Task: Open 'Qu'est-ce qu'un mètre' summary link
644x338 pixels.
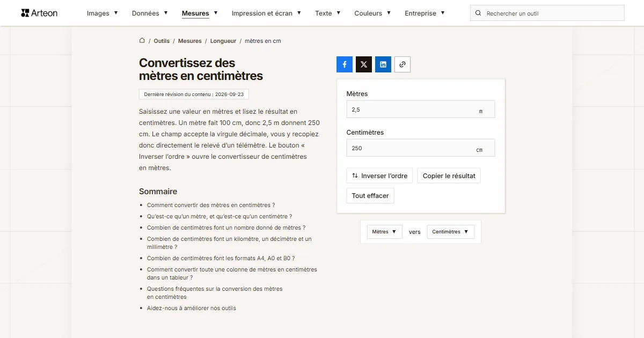Action: tap(219, 216)
